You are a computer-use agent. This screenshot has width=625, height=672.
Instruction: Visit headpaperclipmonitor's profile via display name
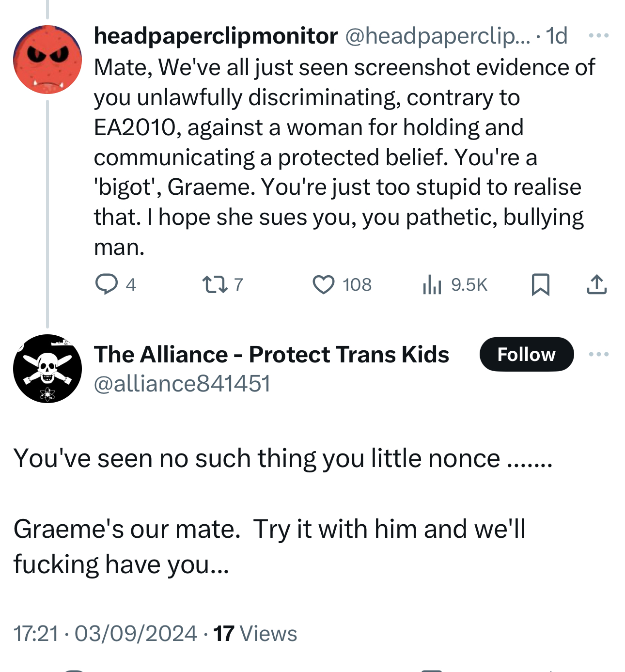tap(216, 36)
